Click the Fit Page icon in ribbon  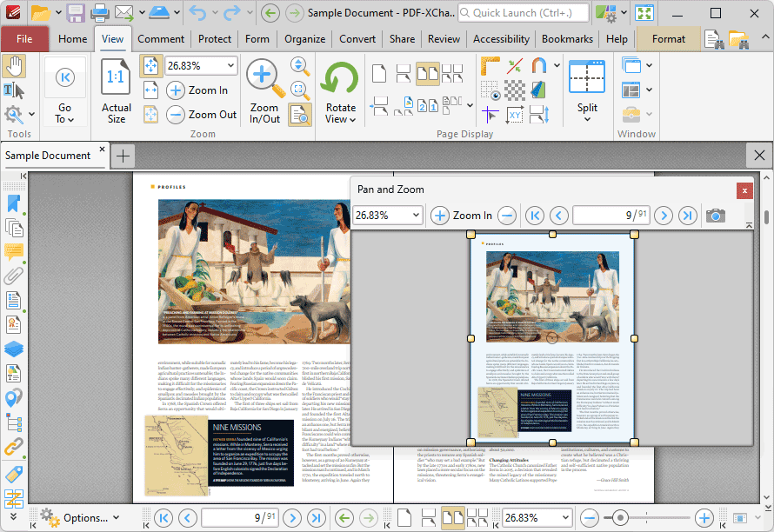pos(150,66)
